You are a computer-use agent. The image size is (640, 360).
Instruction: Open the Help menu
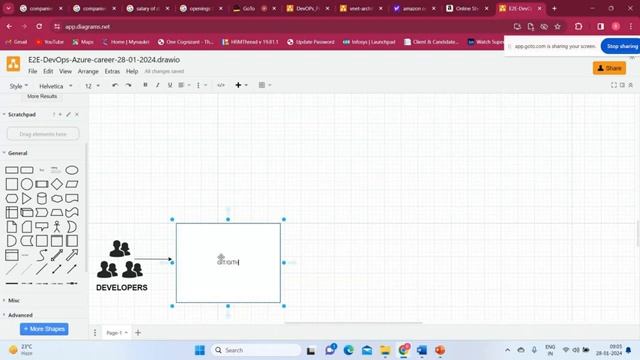(132, 71)
